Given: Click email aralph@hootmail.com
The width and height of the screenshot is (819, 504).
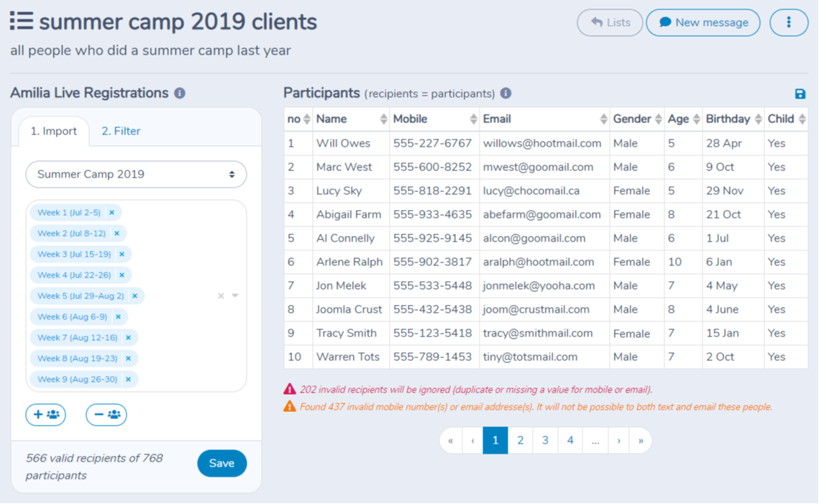Looking at the screenshot, I should [x=539, y=262].
